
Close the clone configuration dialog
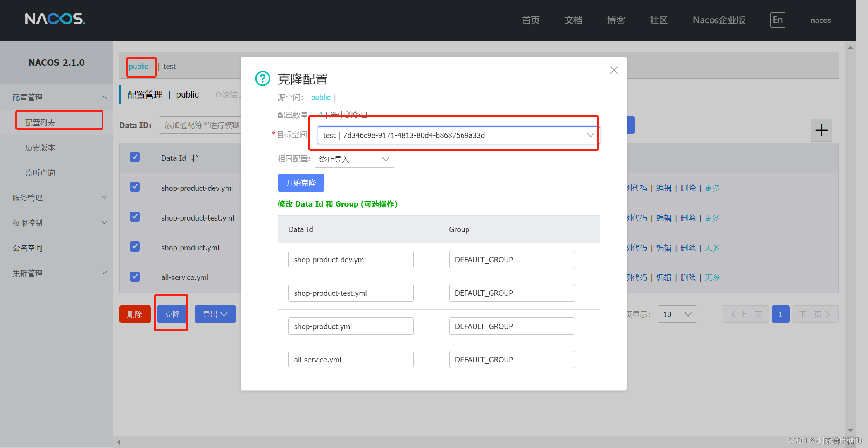(x=613, y=70)
